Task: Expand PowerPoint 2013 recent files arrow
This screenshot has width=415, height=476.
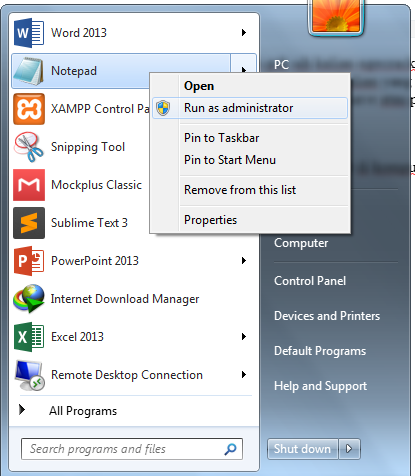Action: click(x=244, y=261)
